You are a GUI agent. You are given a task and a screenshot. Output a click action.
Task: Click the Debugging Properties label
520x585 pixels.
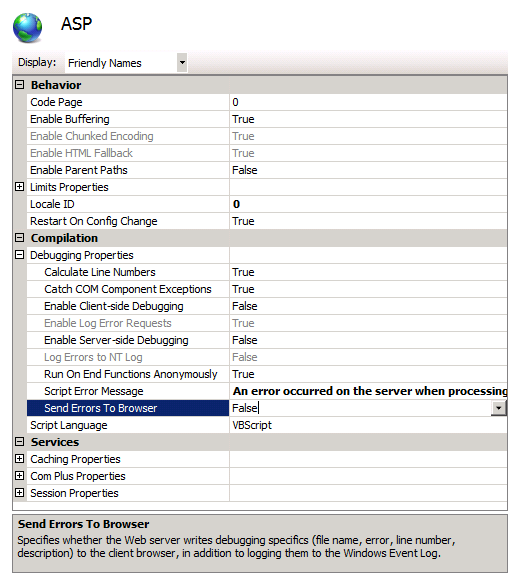click(x=82, y=255)
